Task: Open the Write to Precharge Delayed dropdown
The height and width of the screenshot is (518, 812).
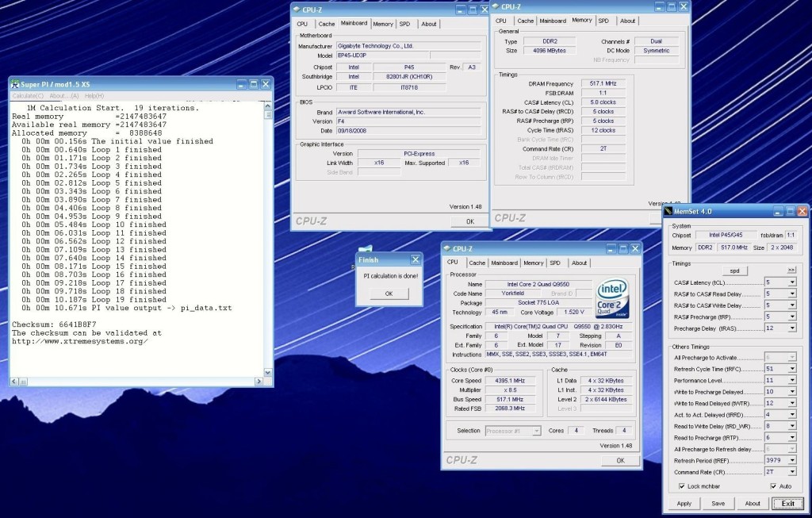Action: 792,392
